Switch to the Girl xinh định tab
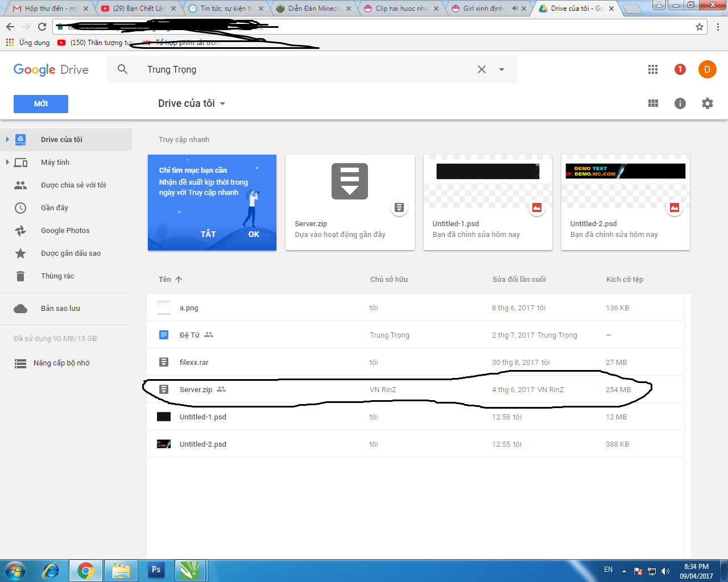This screenshot has width=728, height=582. [489, 9]
